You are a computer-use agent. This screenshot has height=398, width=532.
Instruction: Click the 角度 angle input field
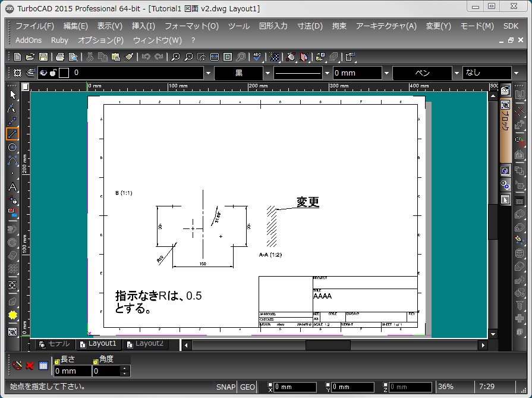106,371
